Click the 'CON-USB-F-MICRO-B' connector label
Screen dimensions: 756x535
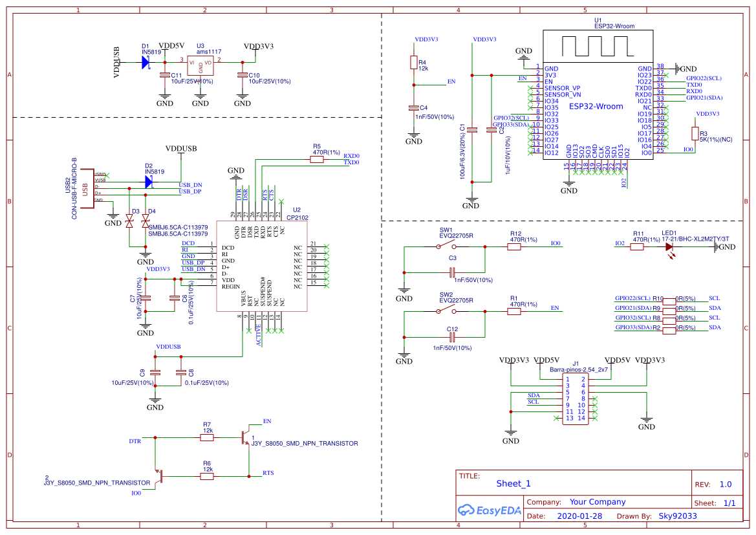pyautogui.click(x=74, y=188)
